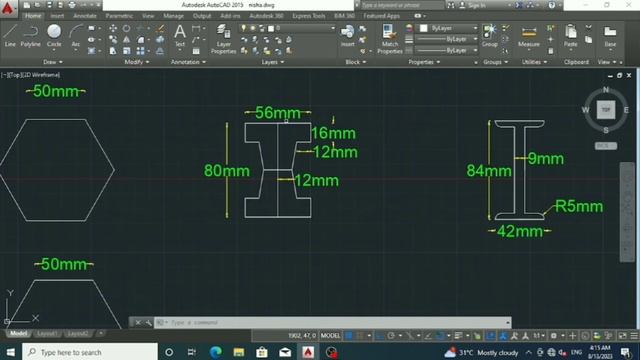
Task: Open the Output ribbon tab
Action: 202,16
